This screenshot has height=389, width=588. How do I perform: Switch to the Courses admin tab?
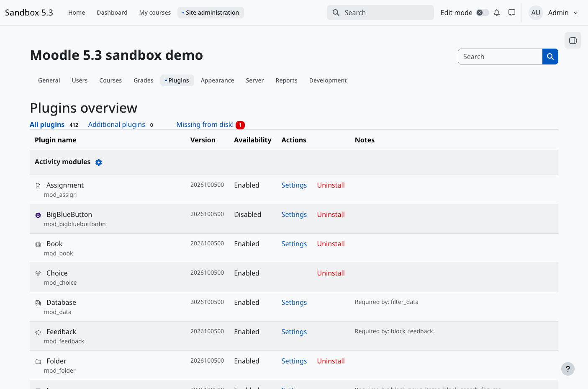point(110,80)
